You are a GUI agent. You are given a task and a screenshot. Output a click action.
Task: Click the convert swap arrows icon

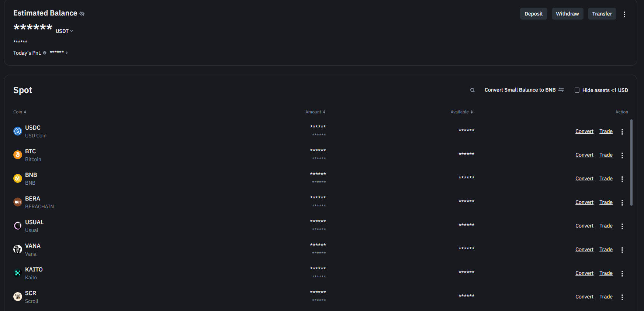[x=561, y=90]
